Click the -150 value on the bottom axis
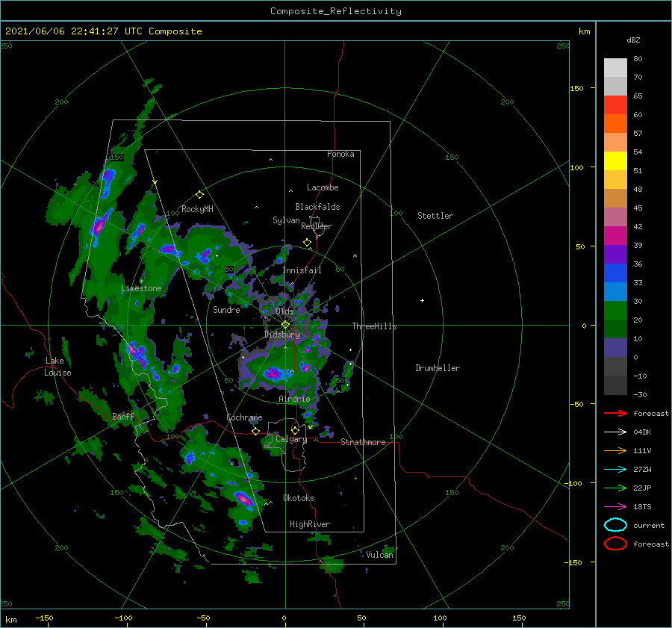672x628 pixels. click(x=45, y=618)
